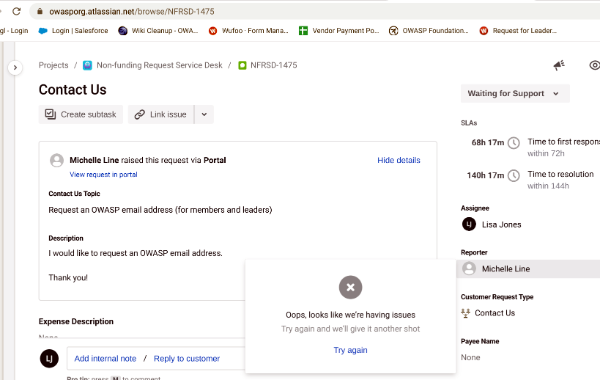Image resolution: width=600 pixels, height=380 pixels.
Task: Reload the page with the refresh icon
Action: coord(16,11)
